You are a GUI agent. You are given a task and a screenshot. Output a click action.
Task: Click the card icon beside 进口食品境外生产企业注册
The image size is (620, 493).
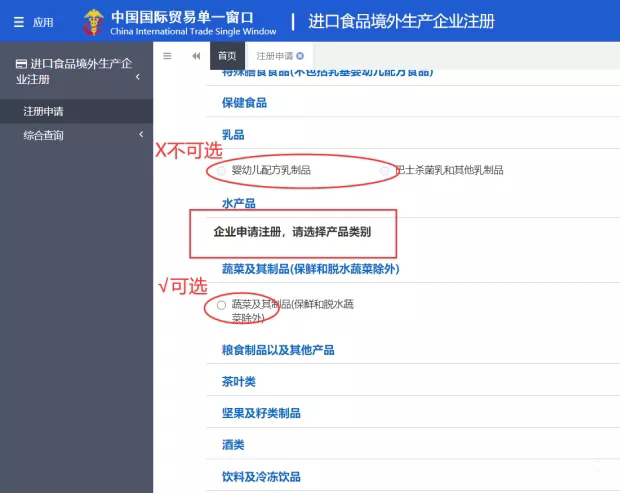pyautogui.click(x=21, y=64)
